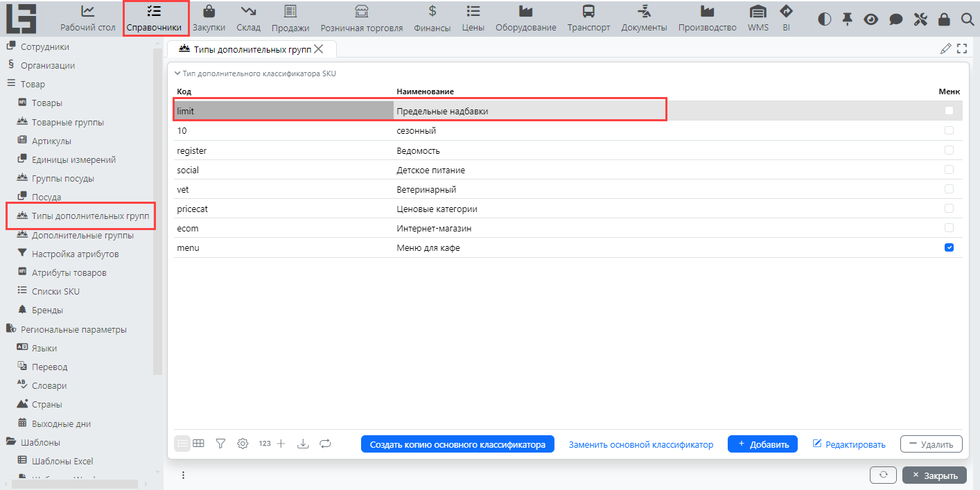
Task: Uncheck the checkbox in the menu row
Action: pyautogui.click(x=949, y=247)
